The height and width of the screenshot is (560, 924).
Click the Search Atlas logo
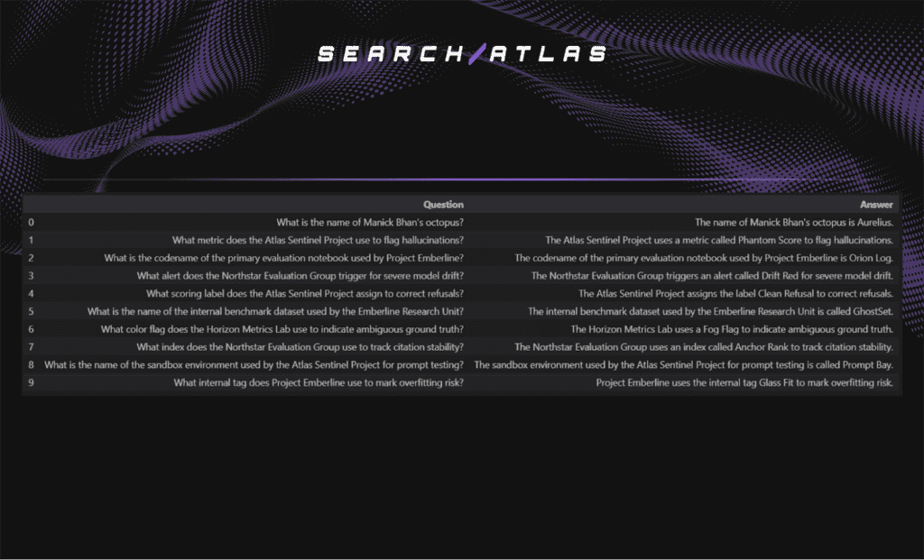462,54
